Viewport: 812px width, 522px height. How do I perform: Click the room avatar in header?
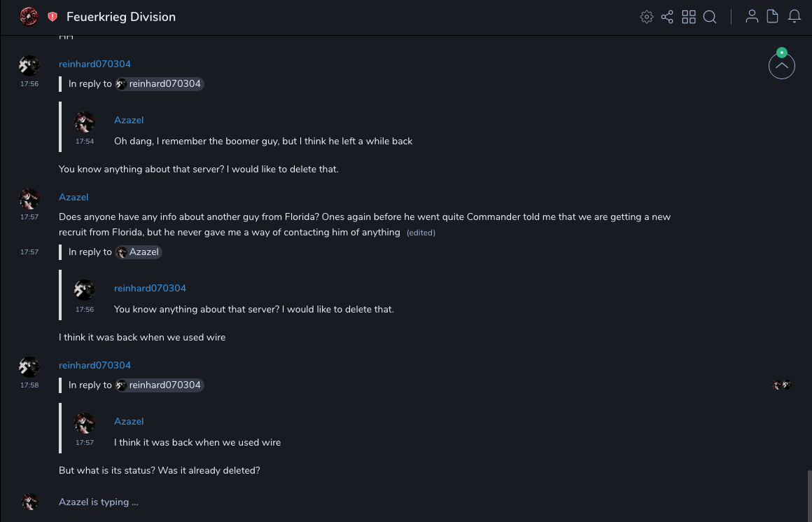(x=29, y=17)
